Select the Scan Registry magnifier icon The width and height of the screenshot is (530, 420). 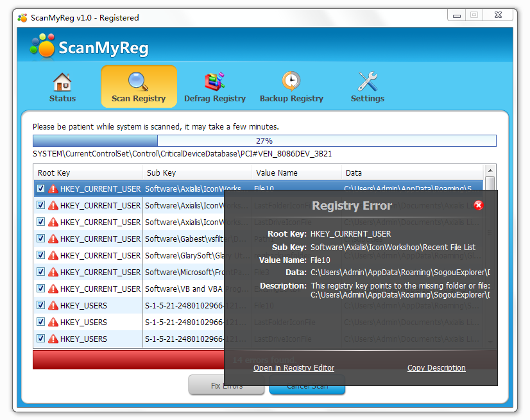[x=138, y=81]
